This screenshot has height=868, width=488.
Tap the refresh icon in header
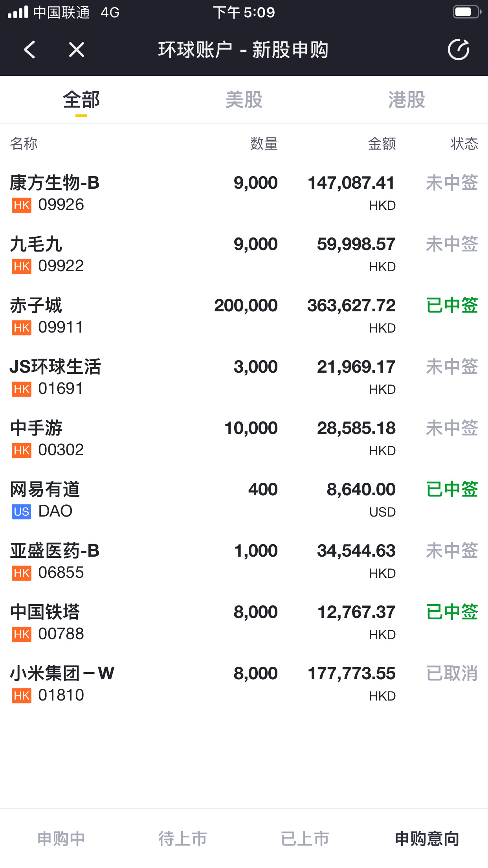459,50
